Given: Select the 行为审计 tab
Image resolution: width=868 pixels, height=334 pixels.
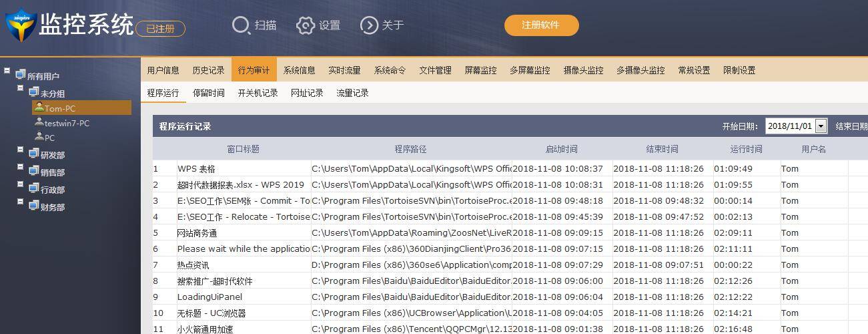Looking at the screenshot, I should click(254, 70).
